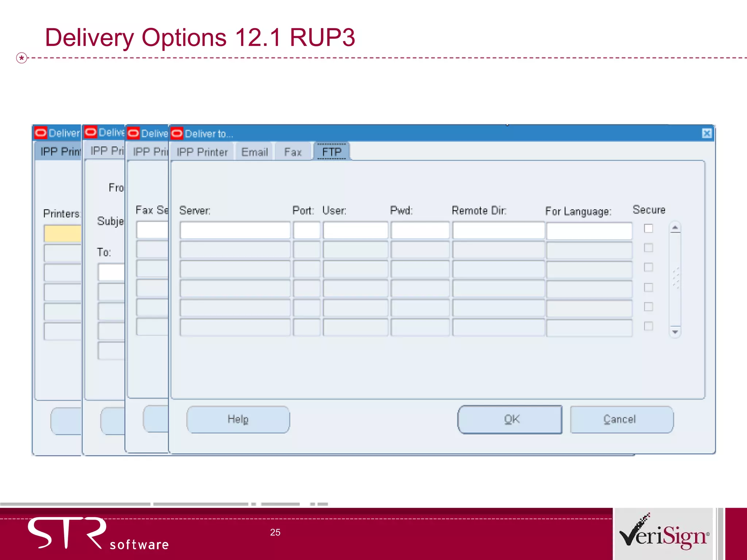Select the Fax tab
The width and height of the screenshot is (747, 560).
point(293,152)
